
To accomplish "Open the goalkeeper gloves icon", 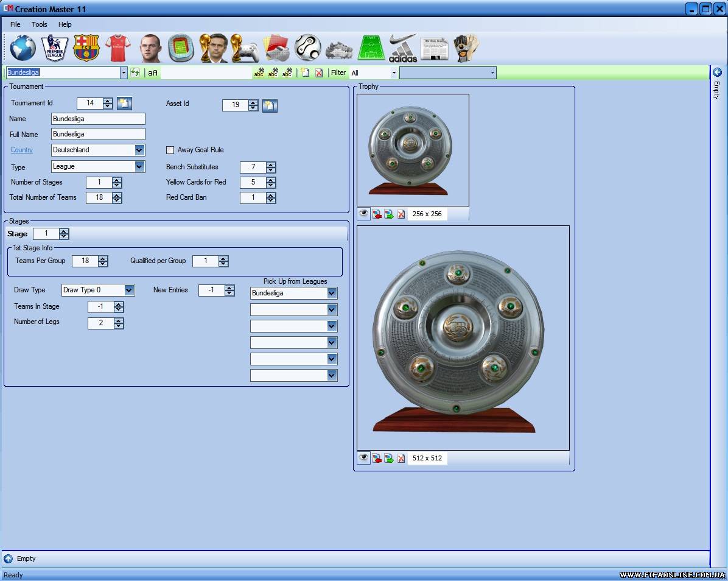I will coord(466,48).
